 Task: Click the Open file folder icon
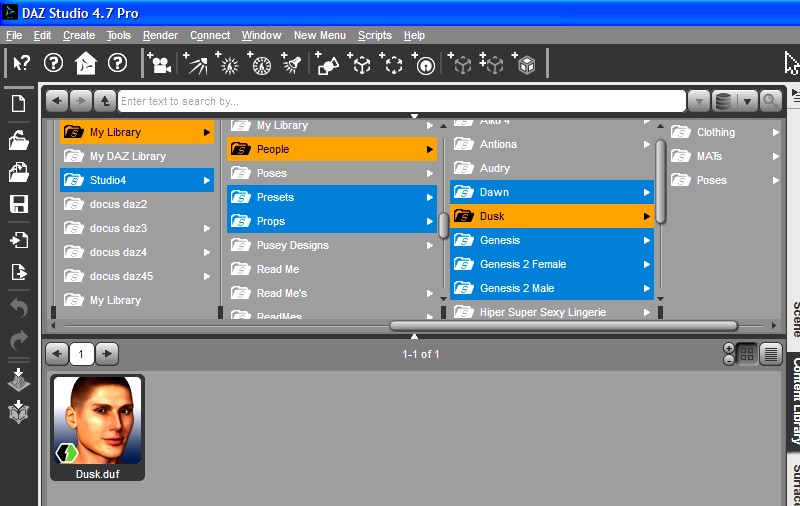click(x=18, y=140)
